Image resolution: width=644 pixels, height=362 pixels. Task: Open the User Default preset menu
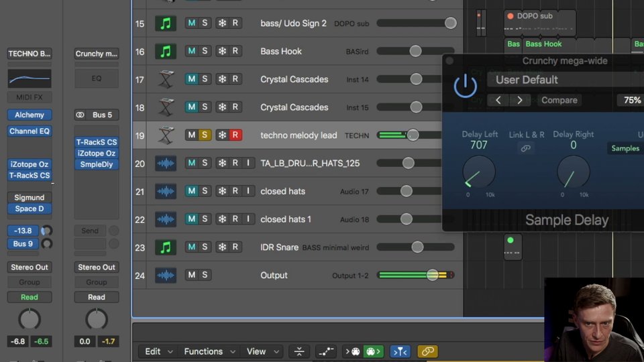coord(565,80)
